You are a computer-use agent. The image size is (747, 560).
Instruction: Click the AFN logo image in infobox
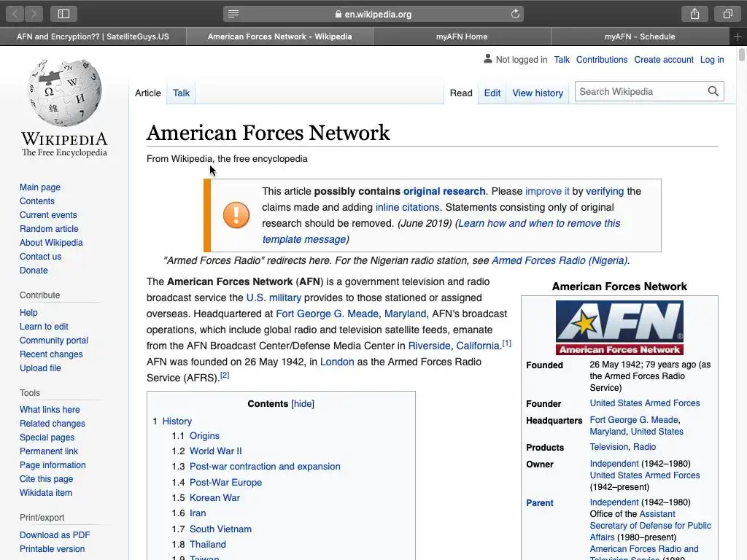619,327
